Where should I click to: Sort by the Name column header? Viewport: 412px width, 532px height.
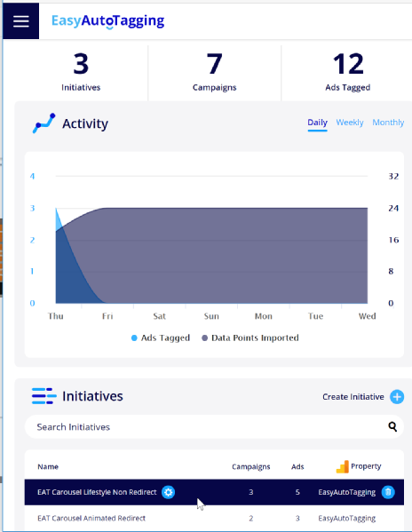48,467
